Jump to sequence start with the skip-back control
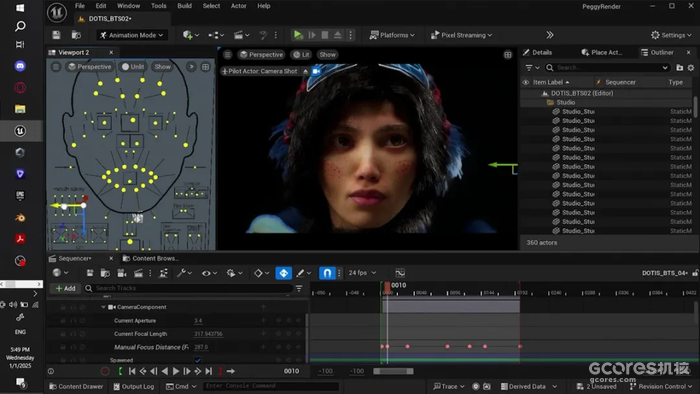Image resolution: width=700 pixels, height=394 pixels. point(132,371)
